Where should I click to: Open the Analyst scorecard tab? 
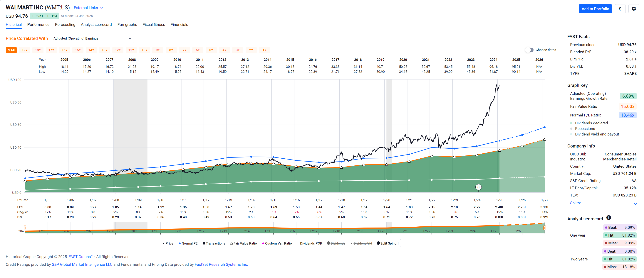pyautogui.click(x=96, y=24)
